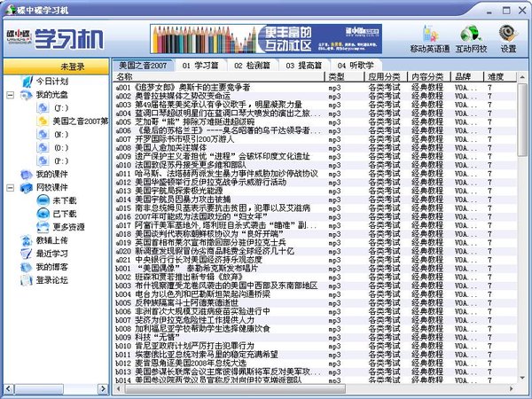The image size is (532, 399).
Task: Select row a021 中央银行行长对美国经济持乐观态度
Action: click(x=316, y=260)
